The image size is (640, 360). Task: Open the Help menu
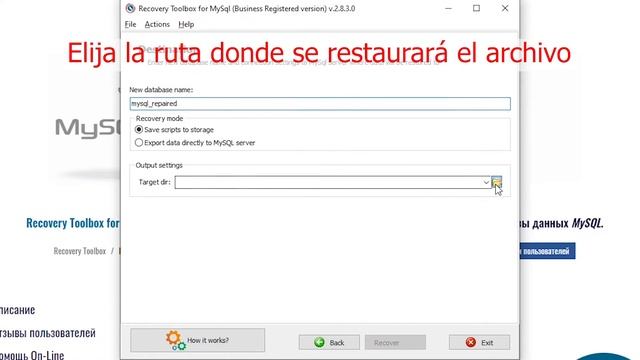click(186, 24)
